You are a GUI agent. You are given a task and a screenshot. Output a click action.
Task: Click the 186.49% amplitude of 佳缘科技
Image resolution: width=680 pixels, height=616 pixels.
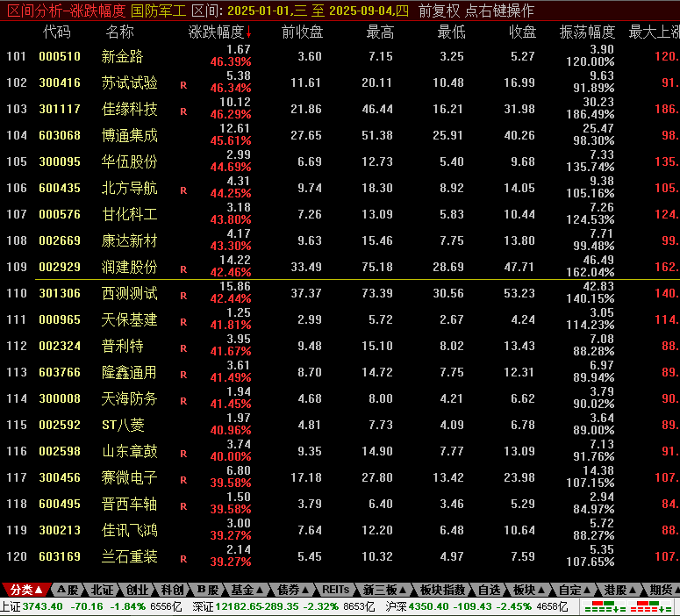click(x=591, y=115)
